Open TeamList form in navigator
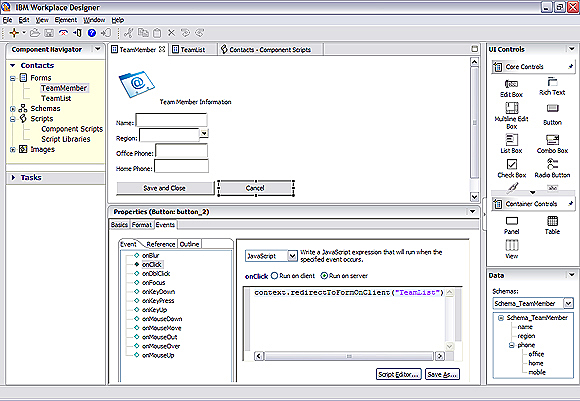580x401 pixels. (56, 98)
